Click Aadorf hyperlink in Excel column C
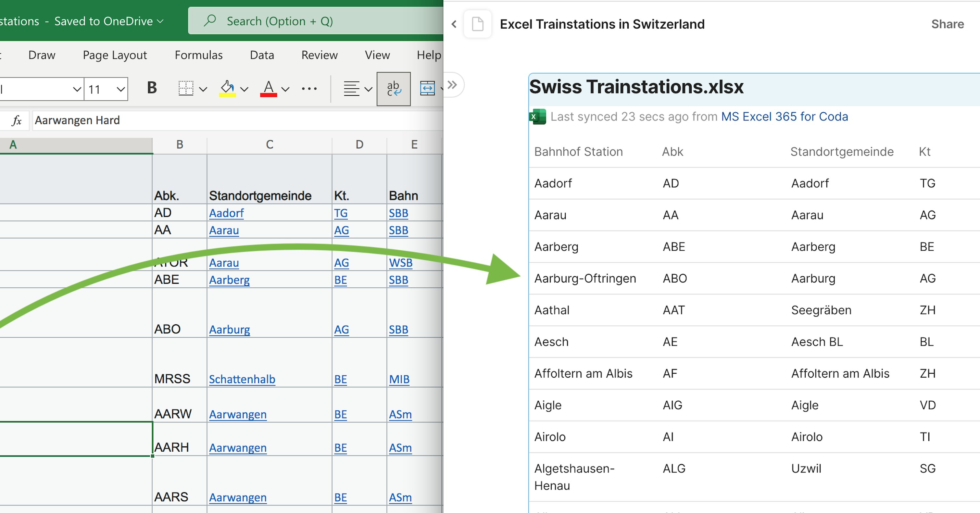This screenshot has width=980, height=513. click(x=226, y=213)
